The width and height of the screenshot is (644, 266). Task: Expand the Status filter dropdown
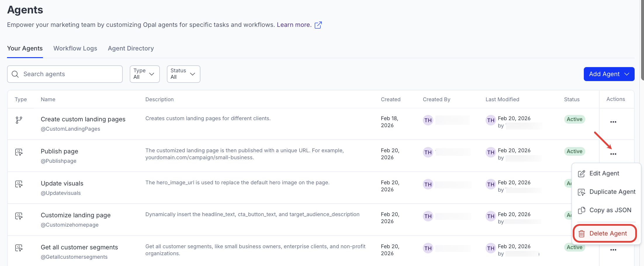(x=183, y=74)
